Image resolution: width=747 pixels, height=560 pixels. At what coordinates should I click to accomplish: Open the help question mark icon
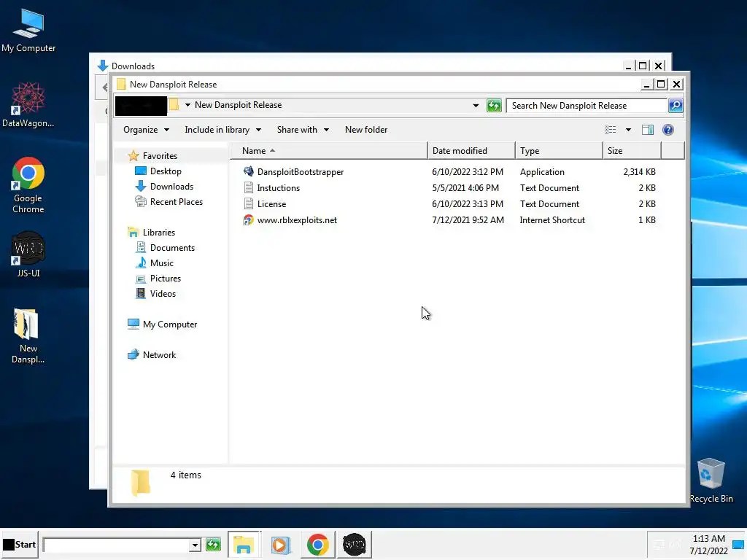[x=668, y=130]
